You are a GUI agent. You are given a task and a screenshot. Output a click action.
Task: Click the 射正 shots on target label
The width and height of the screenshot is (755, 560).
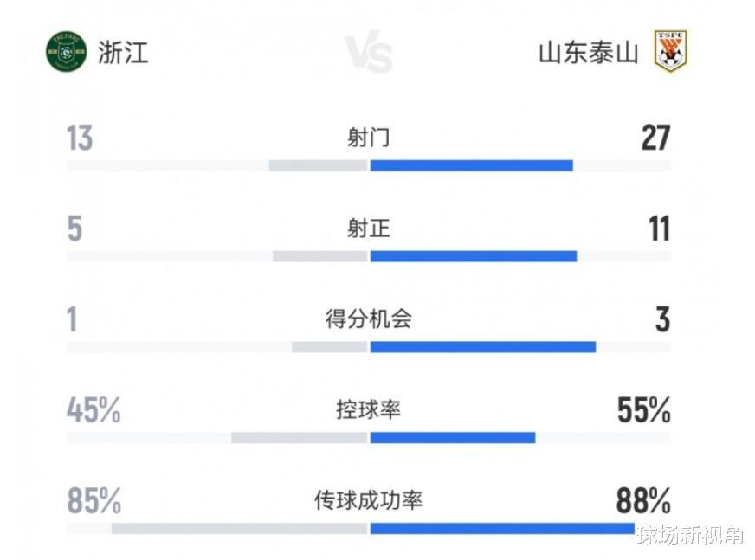(x=369, y=229)
